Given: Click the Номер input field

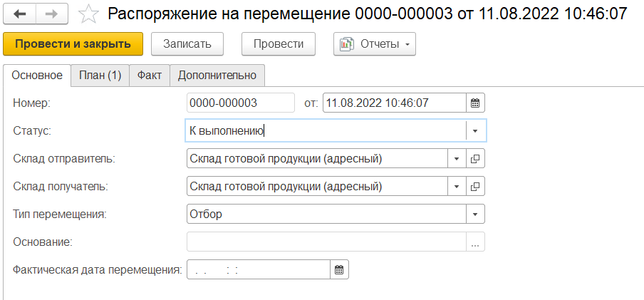Looking at the screenshot, I should [x=240, y=103].
